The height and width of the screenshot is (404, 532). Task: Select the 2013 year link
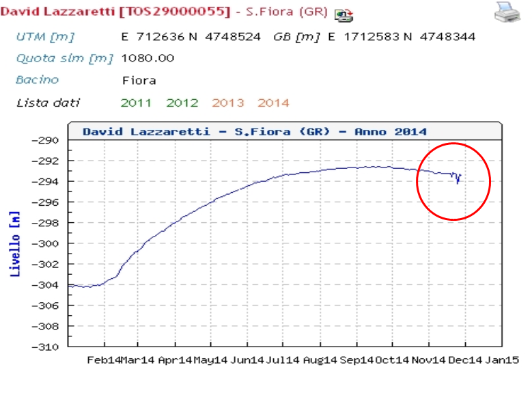(x=227, y=103)
